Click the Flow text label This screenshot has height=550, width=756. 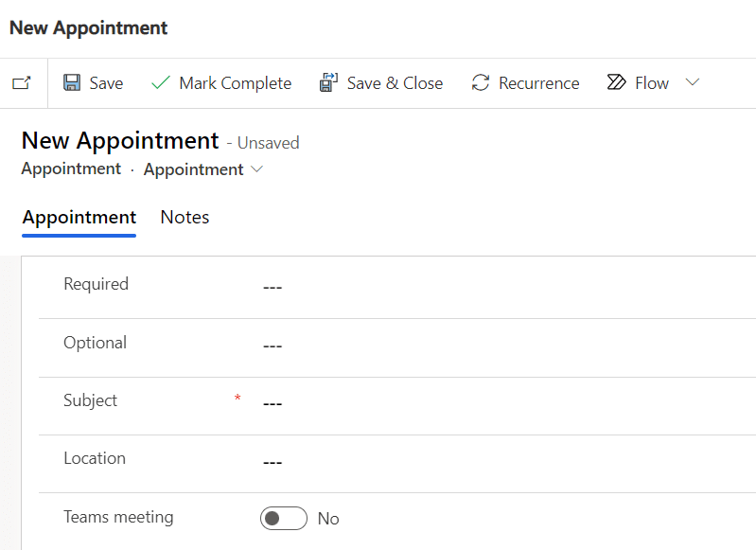click(652, 83)
